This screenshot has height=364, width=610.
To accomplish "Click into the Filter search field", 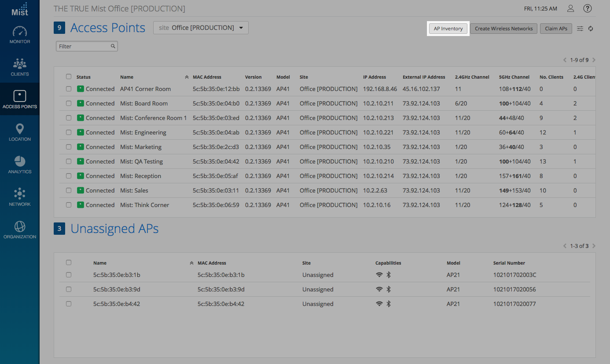I will tap(84, 46).
